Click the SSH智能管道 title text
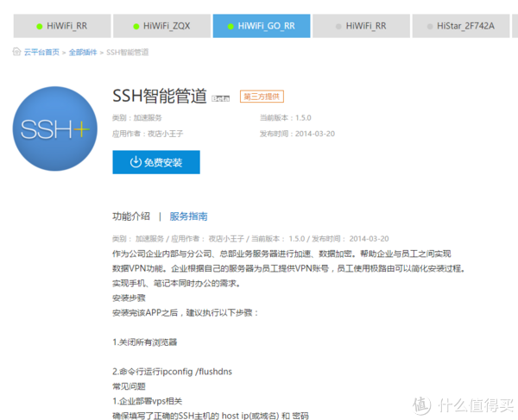Screen dimensions: 518x420 pos(160,96)
